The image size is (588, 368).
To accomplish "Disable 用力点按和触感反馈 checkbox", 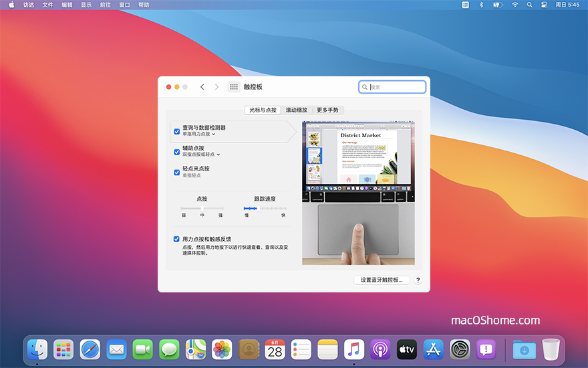I will pos(176,239).
